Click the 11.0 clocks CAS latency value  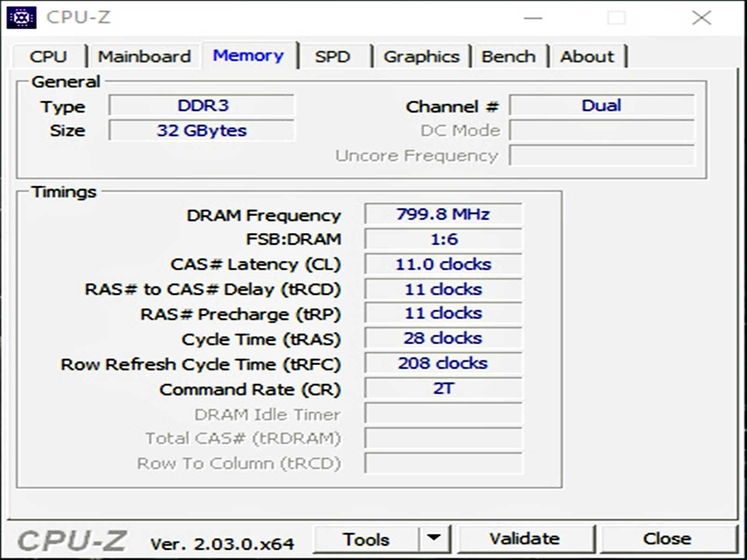(443, 265)
